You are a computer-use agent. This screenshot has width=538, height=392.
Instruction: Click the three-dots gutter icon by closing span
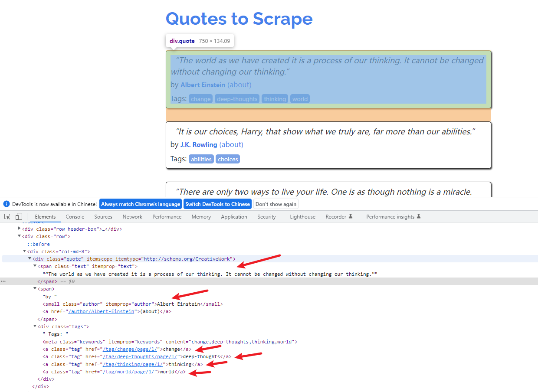3,281
